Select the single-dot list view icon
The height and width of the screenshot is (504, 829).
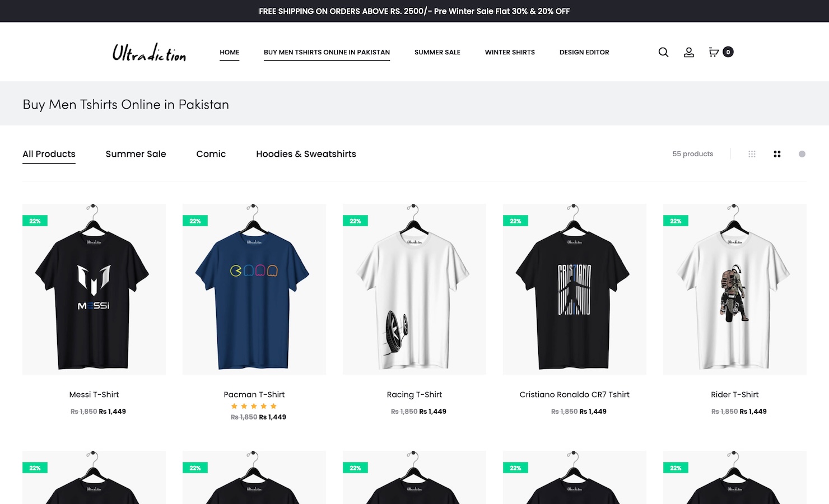click(x=802, y=154)
